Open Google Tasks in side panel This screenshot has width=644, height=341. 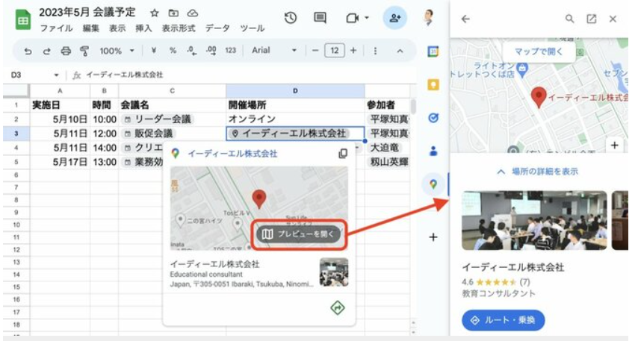(x=433, y=118)
